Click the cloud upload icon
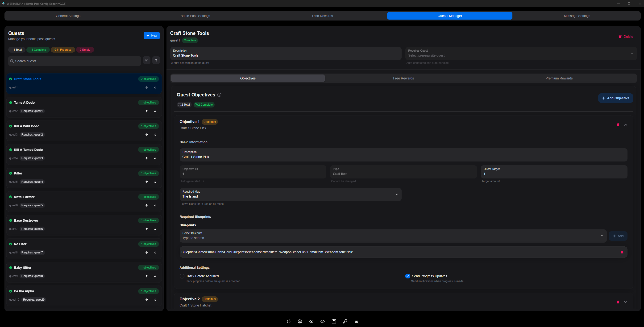 [311, 322]
